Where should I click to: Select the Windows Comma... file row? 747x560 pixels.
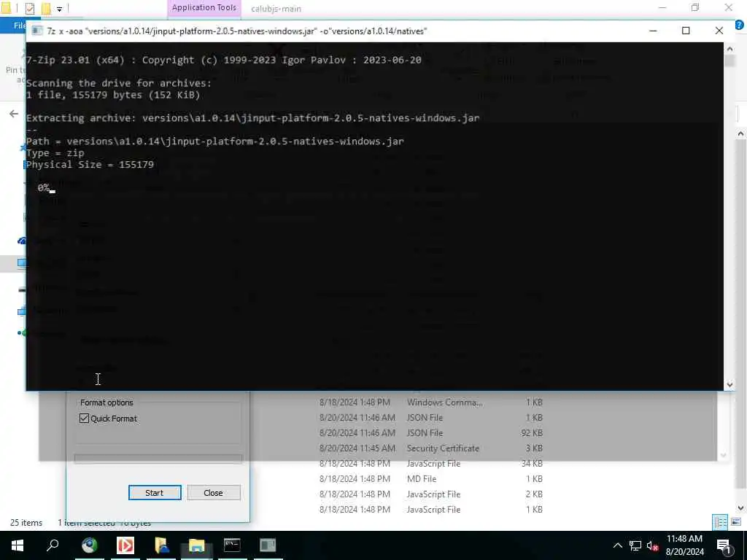click(x=430, y=402)
